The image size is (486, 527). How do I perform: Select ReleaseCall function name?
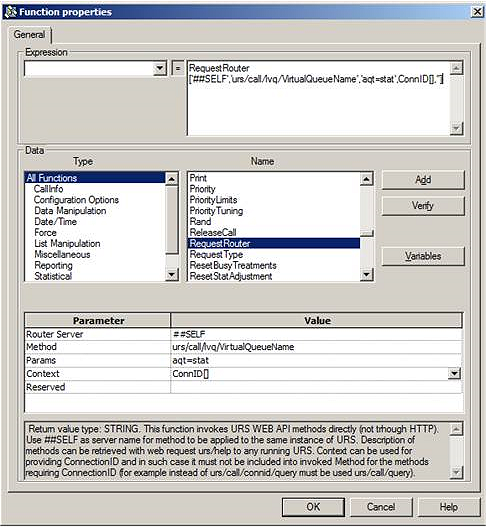click(x=213, y=233)
